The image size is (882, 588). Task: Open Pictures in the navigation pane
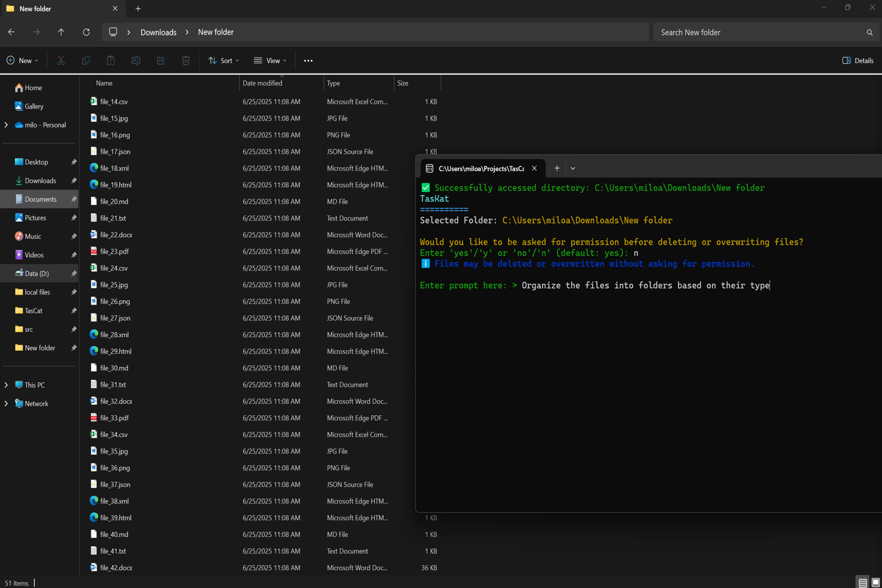click(x=35, y=218)
